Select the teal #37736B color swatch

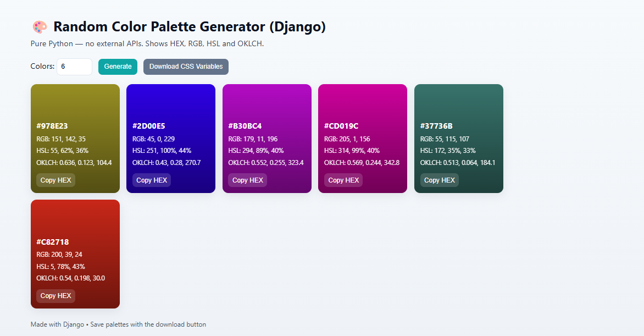coord(458,102)
